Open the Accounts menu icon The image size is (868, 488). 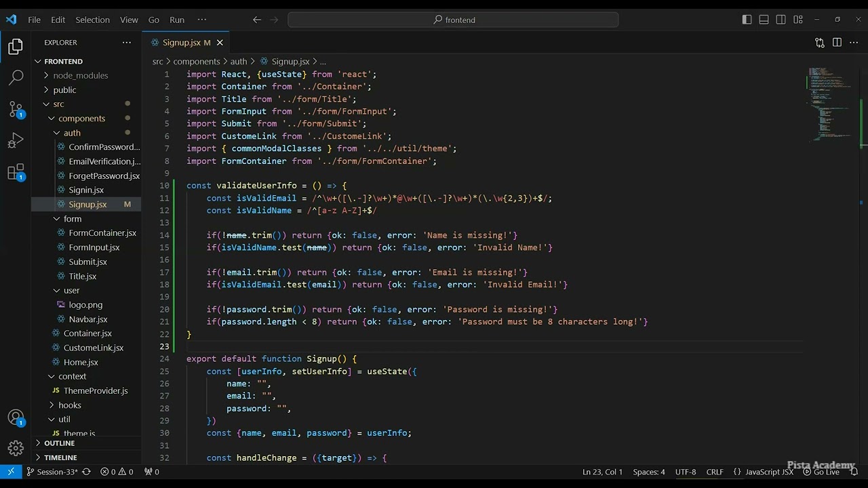click(x=16, y=418)
